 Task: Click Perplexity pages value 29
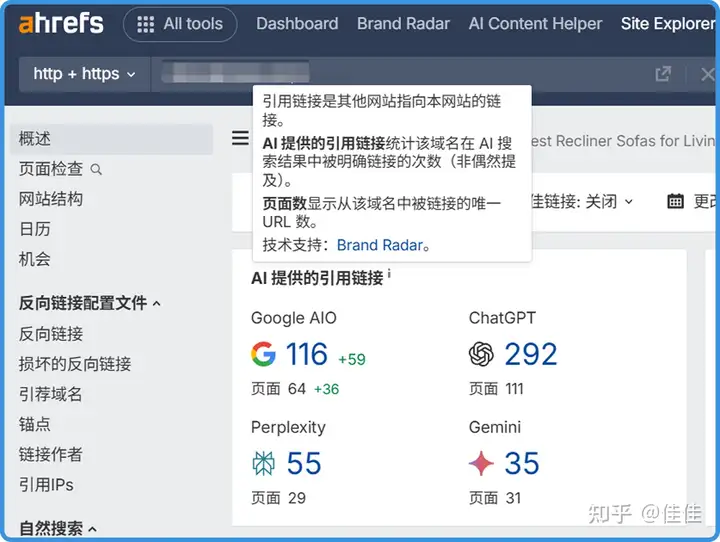pos(297,498)
